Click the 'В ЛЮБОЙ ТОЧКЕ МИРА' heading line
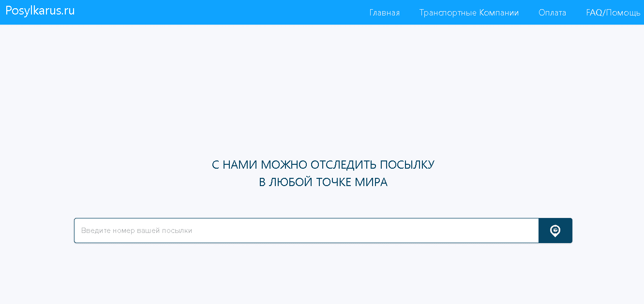This screenshot has width=644, height=304. click(x=323, y=182)
